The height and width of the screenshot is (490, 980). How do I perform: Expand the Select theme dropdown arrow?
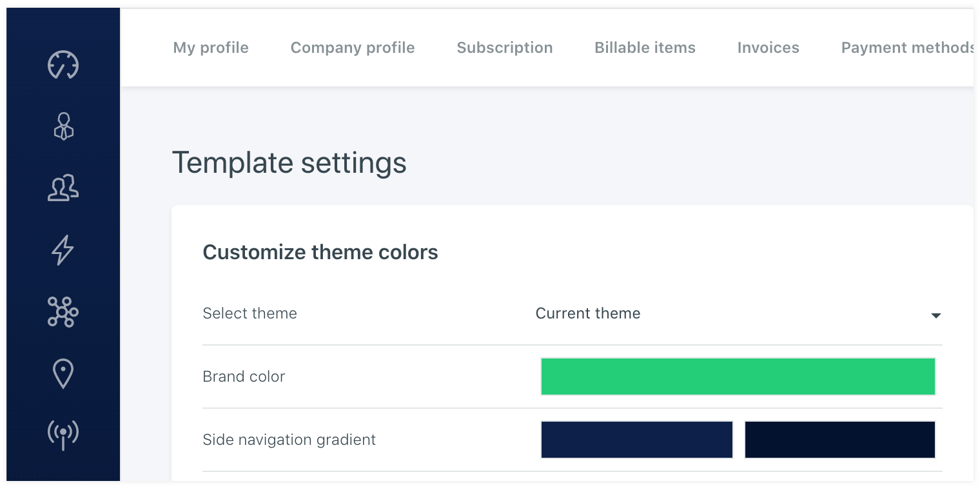936,315
